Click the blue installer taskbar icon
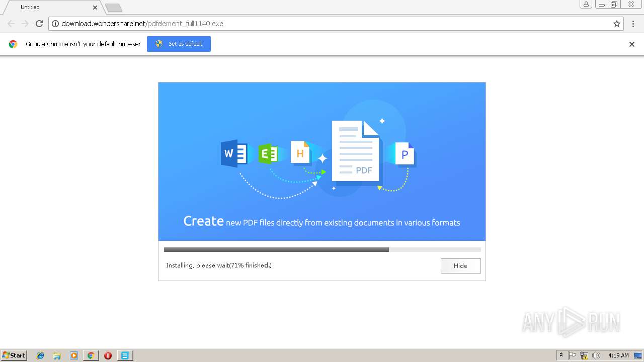Image resolution: width=644 pixels, height=362 pixels. click(125, 355)
